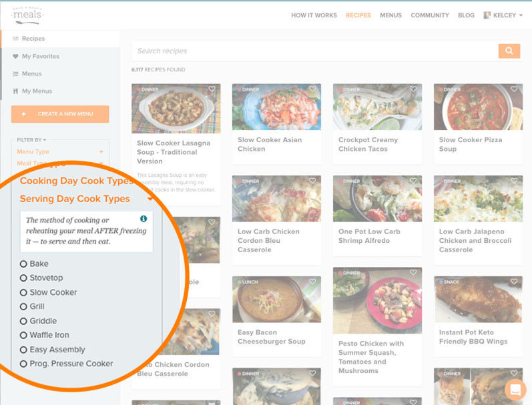Viewport: 532px width, 405px height.
Task: Open the One Pot Shrimp Alfredo thumbnail
Action: pos(377,198)
